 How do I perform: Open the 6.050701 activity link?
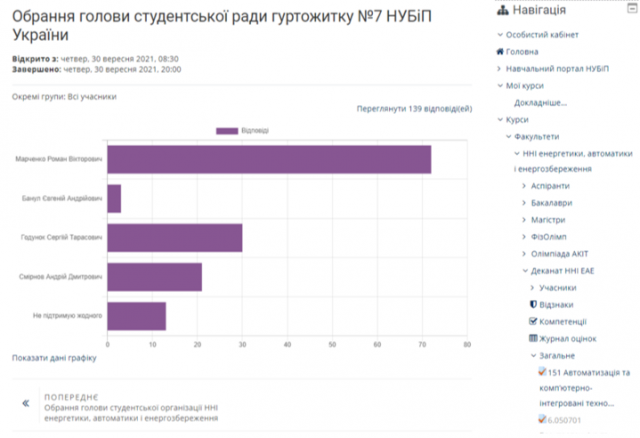click(x=564, y=420)
